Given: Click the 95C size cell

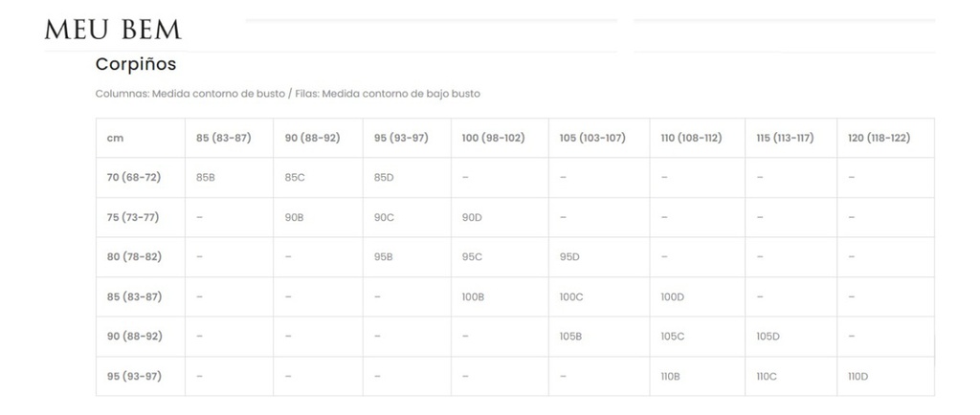Looking at the screenshot, I should (x=472, y=257).
